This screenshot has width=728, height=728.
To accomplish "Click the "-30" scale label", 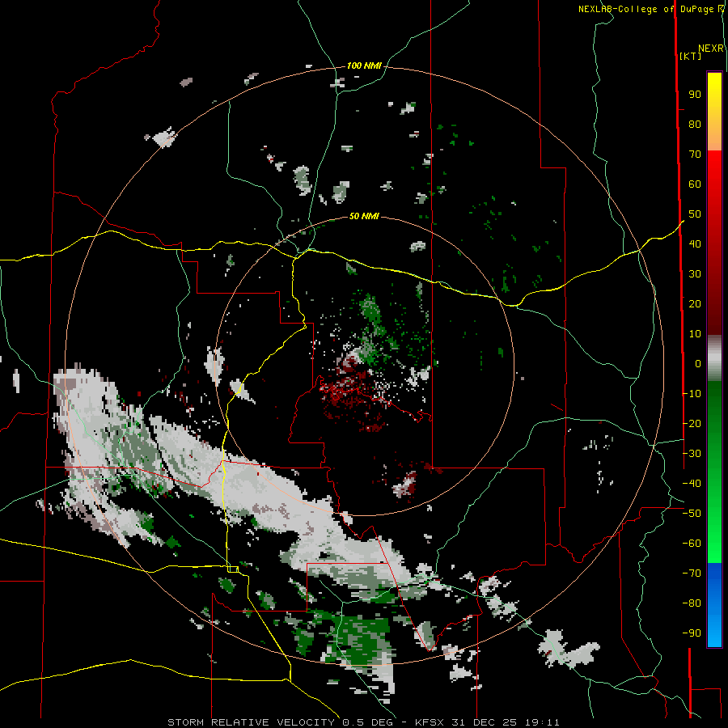I will (x=692, y=454).
